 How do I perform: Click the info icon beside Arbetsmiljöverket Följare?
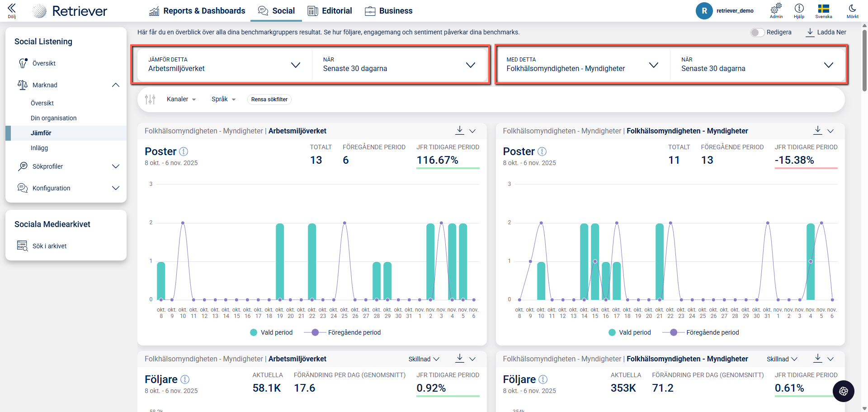tap(185, 379)
